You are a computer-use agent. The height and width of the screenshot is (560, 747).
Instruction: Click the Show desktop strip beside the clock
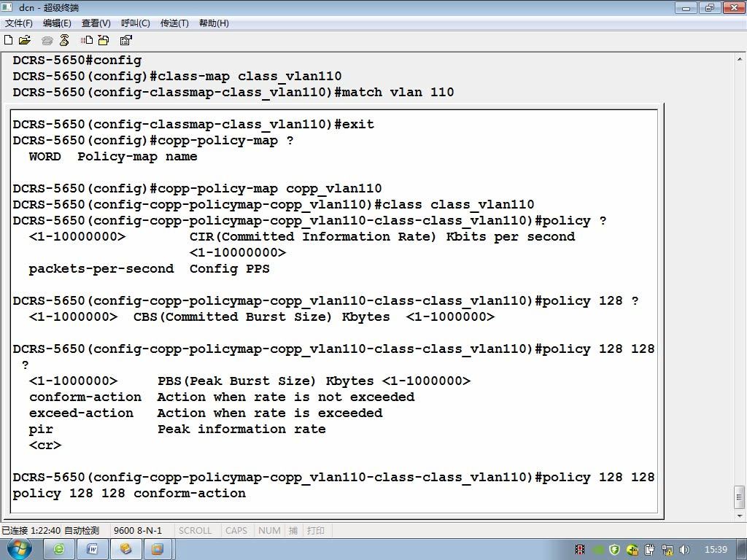(x=742, y=550)
